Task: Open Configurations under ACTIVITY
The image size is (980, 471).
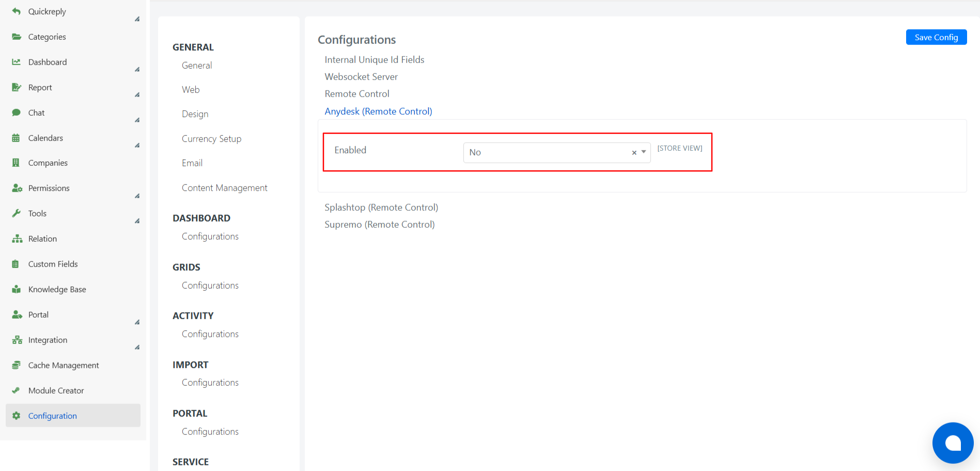Action: (210, 334)
